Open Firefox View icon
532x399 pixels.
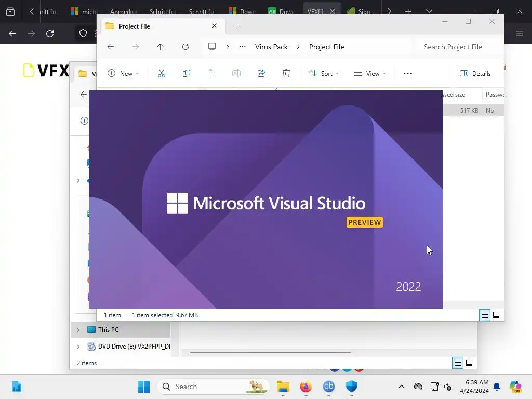[10, 11]
